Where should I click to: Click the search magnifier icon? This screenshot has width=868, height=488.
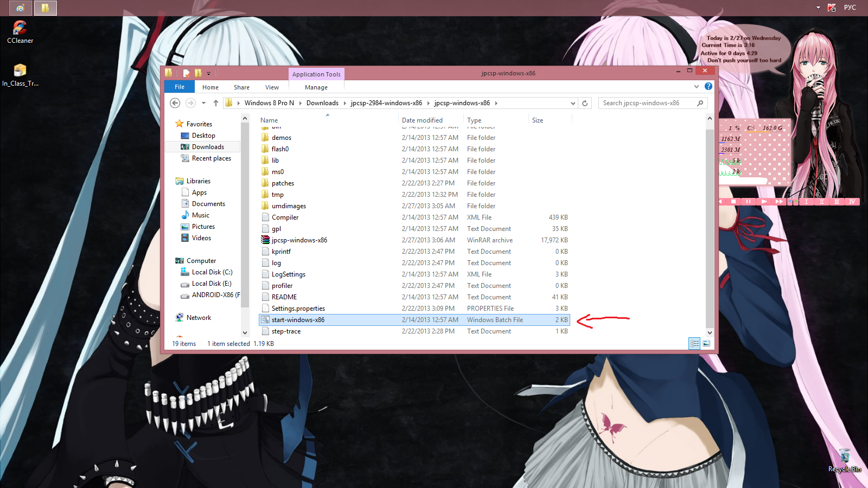pyautogui.click(x=700, y=103)
